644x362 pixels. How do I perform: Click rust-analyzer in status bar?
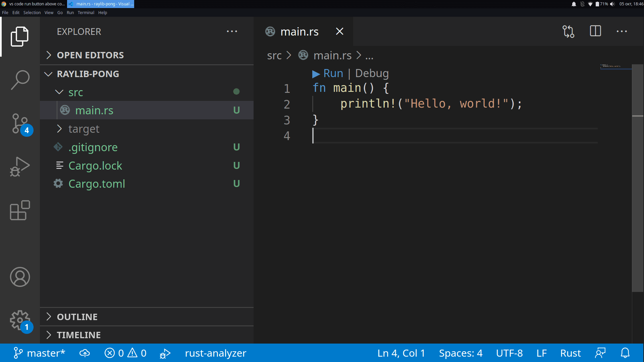tap(215, 353)
